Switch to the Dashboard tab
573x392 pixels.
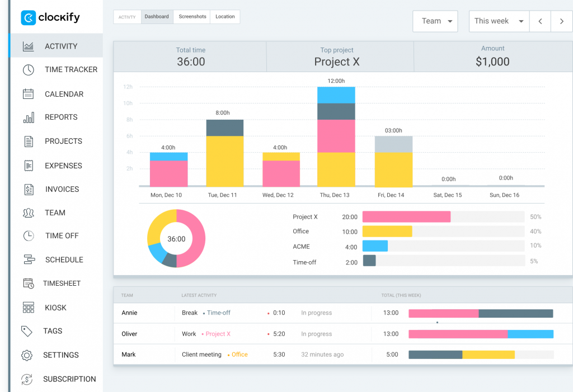pos(157,17)
